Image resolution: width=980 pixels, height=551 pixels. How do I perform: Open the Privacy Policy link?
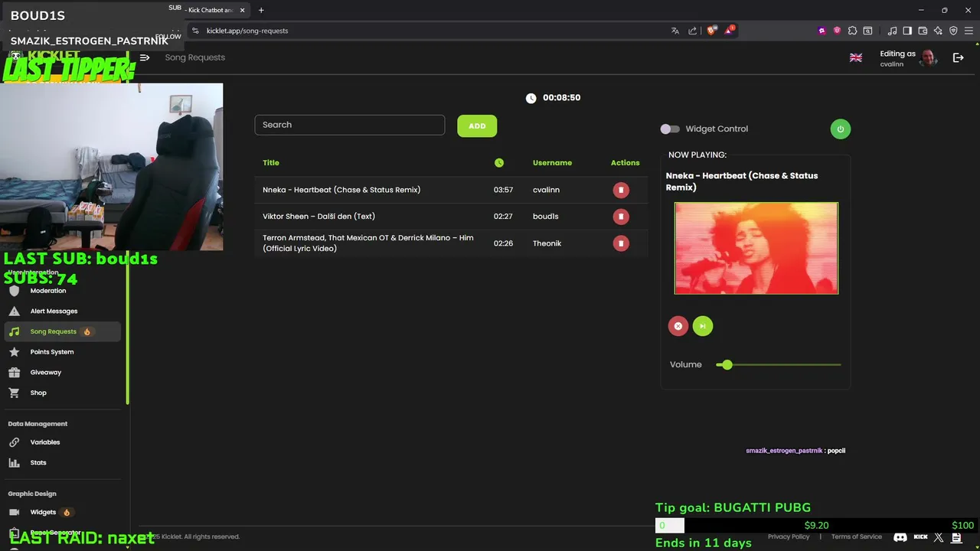789,537
